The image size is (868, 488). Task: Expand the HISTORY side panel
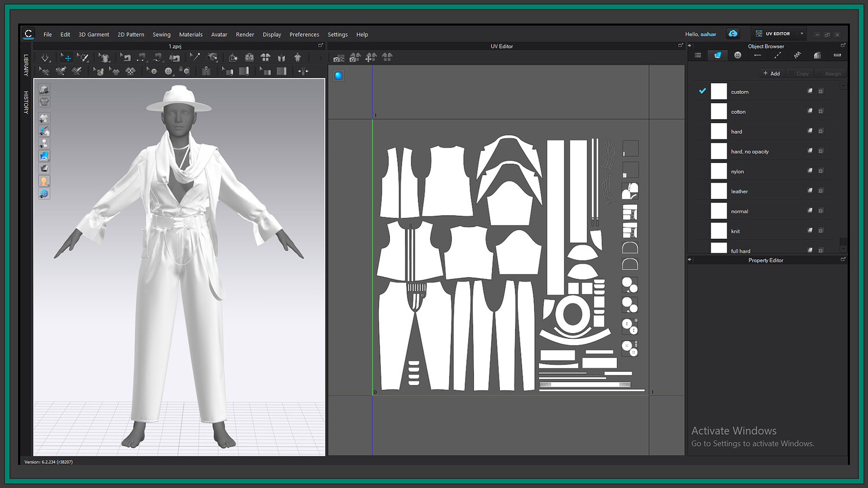tap(26, 102)
